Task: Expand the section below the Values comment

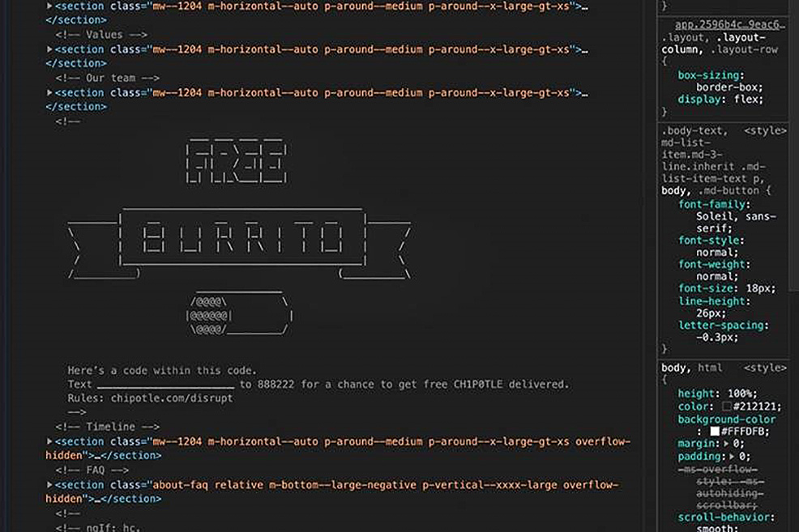Action: point(49,49)
